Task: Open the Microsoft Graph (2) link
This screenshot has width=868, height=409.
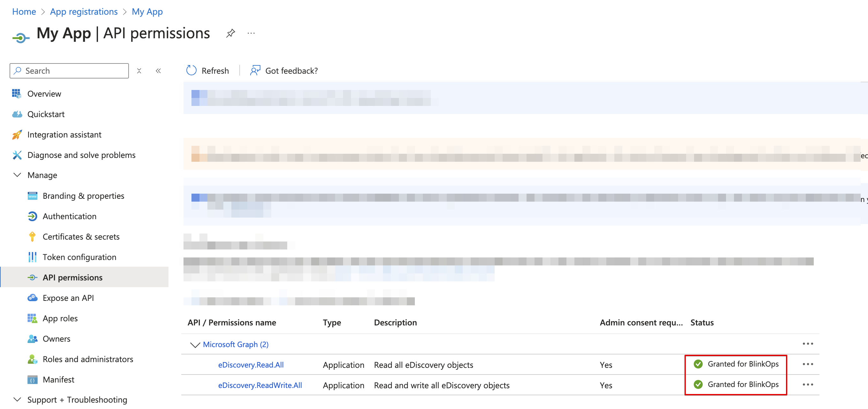Action: (x=236, y=344)
